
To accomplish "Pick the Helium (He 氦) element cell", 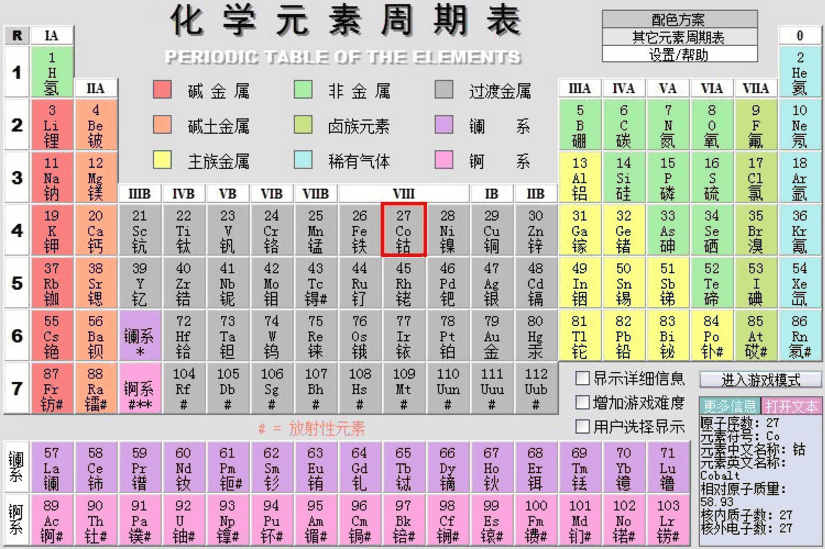I will pyautogui.click(x=799, y=73).
